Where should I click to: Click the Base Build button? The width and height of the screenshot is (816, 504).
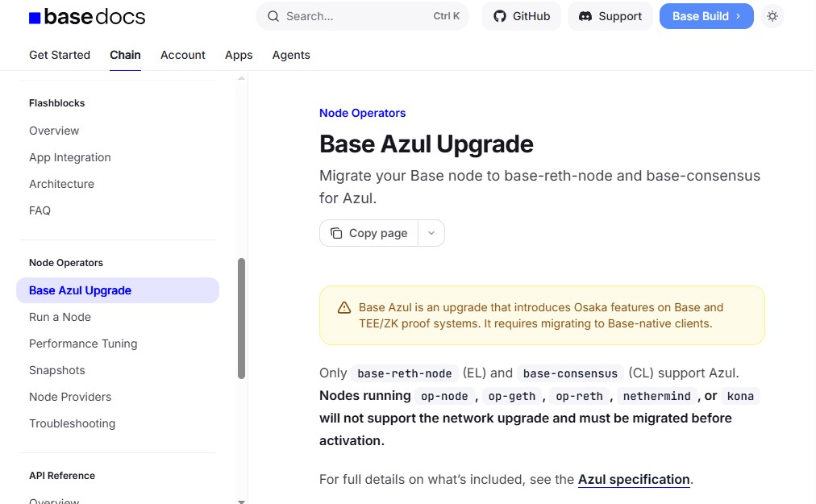(x=706, y=16)
